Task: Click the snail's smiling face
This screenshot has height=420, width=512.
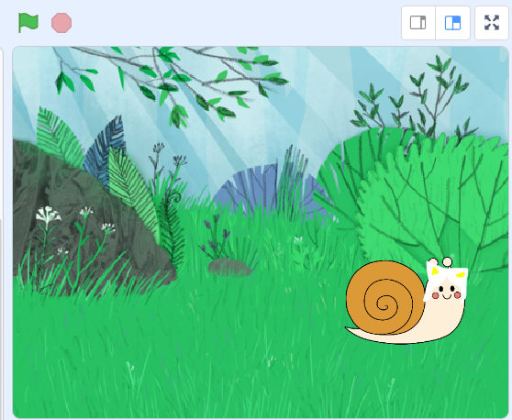Action: pos(446,293)
